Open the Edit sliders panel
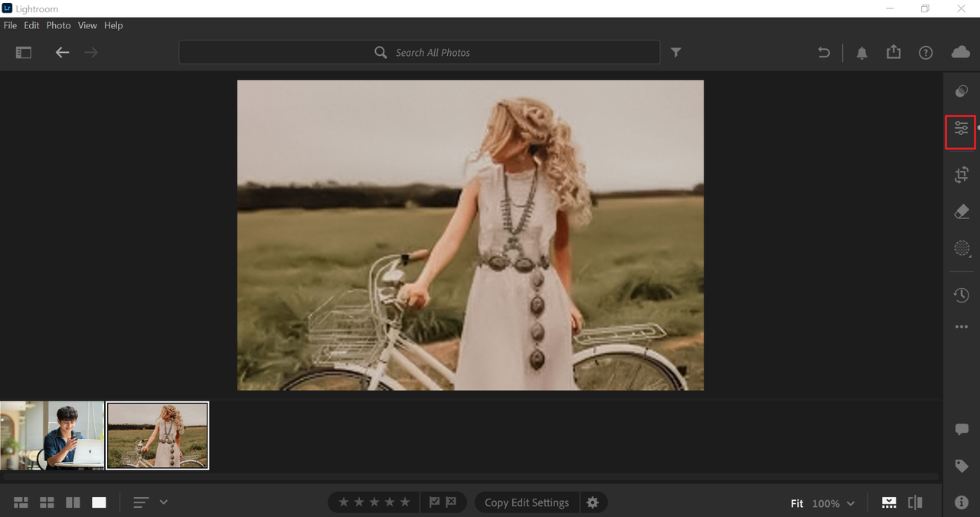Viewport: 980px width, 517px height. (x=962, y=129)
